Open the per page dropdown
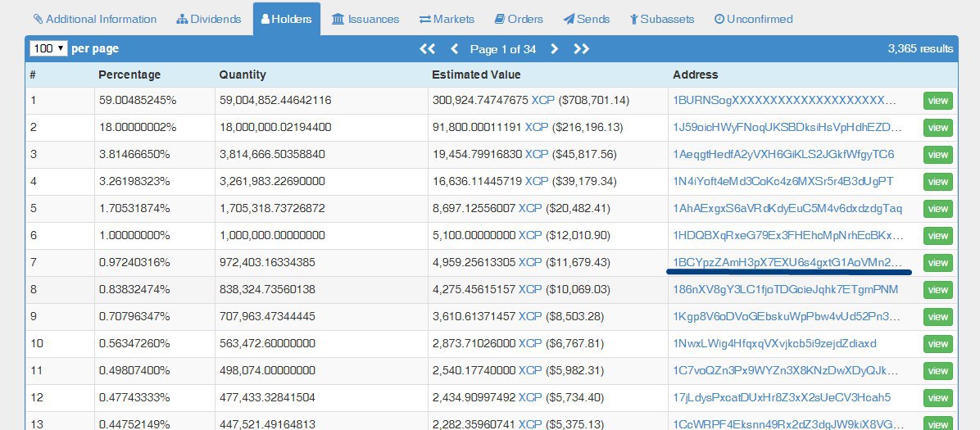 pyautogui.click(x=48, y=48)
